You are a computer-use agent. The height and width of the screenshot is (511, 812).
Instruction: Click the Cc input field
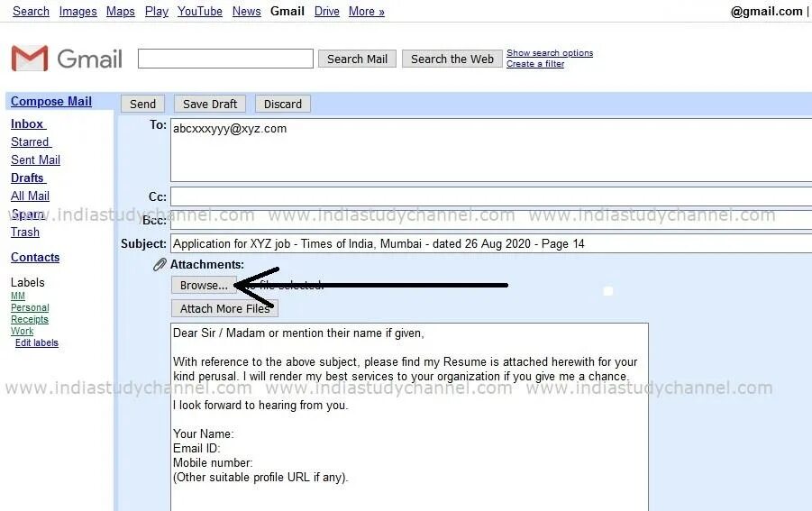point(491,196)
